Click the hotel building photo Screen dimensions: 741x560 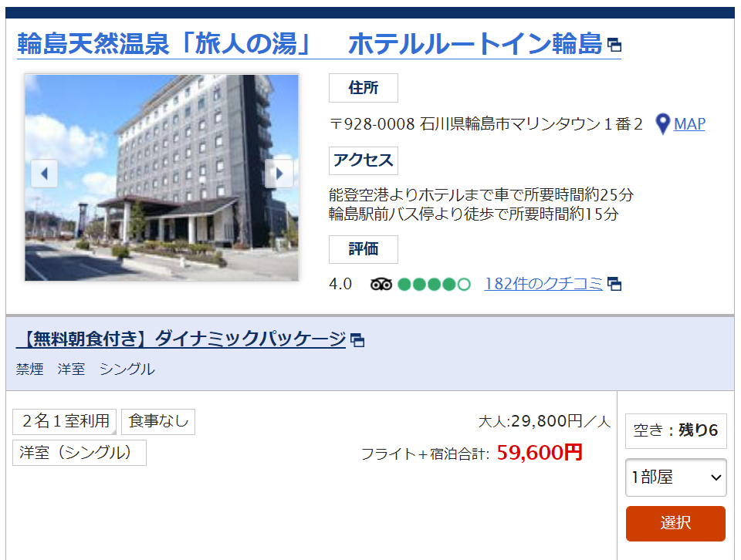click(x=161, y=177)
